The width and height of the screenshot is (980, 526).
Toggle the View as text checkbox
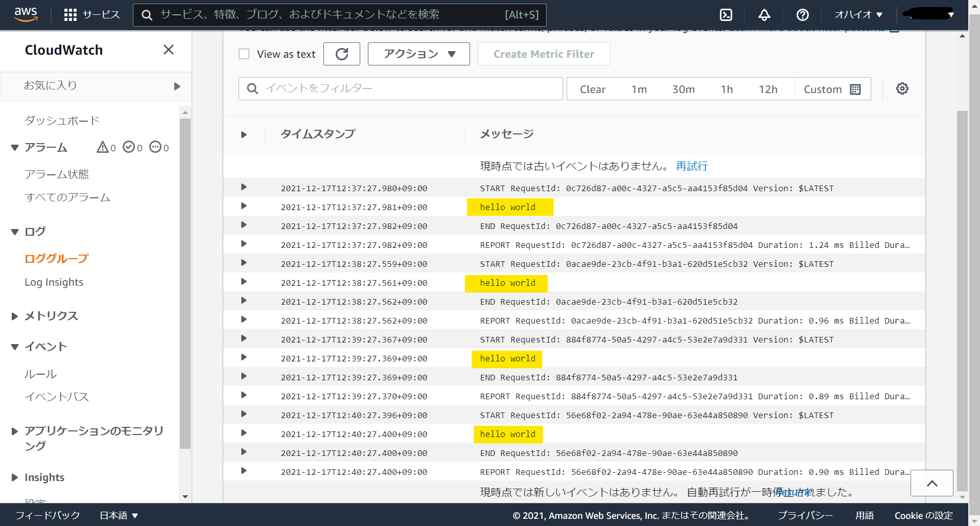pos(244,54)
